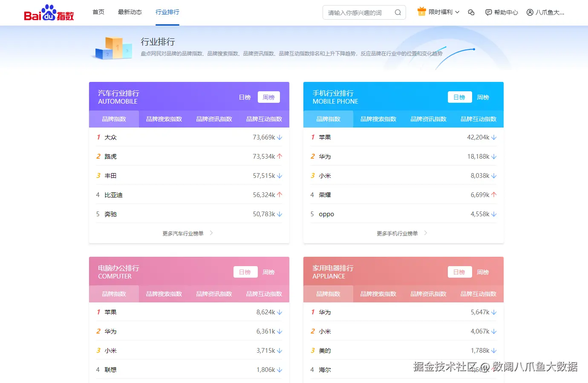Expand the 限时福利 dropdown
Viewport: 588px width, 383px height.
click(457, 12)
